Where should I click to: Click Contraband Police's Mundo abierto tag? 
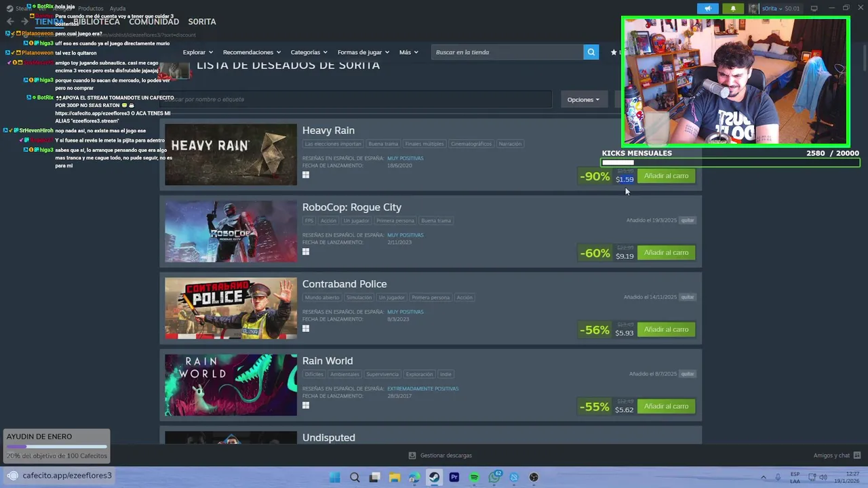pos(322,297)
